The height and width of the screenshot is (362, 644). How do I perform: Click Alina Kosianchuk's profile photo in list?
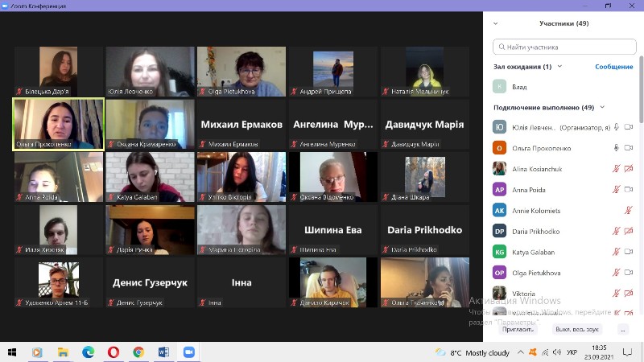[x=499, y=168]
